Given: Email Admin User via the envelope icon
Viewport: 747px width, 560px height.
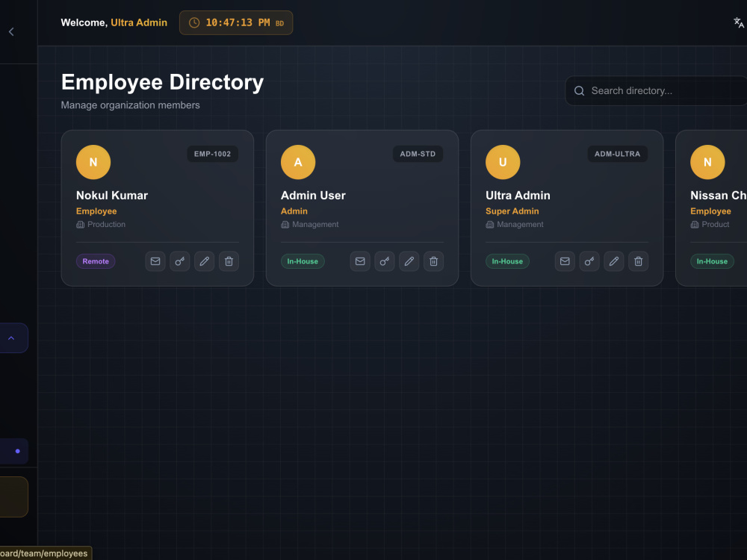Looking at the screenshot, I should pos(360,261).
